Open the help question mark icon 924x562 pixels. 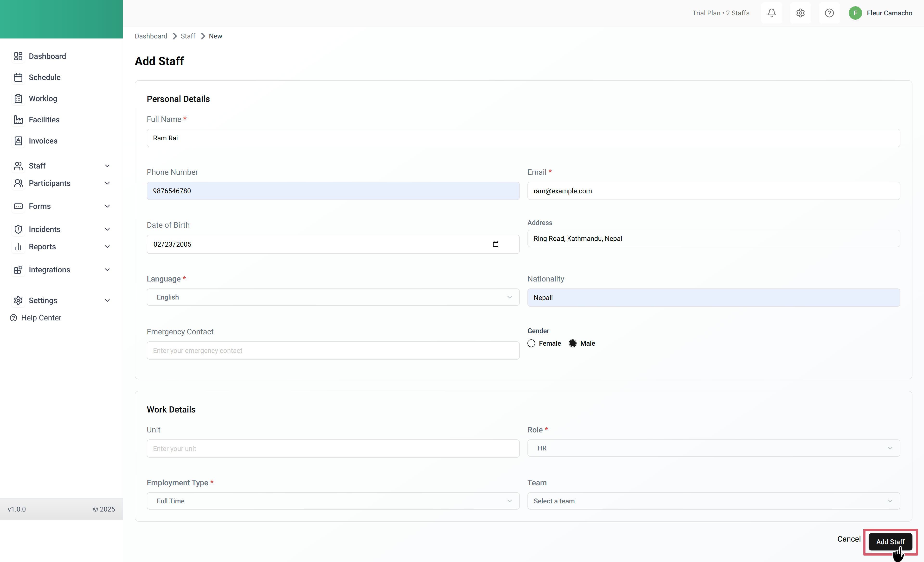tap(829, 13)
